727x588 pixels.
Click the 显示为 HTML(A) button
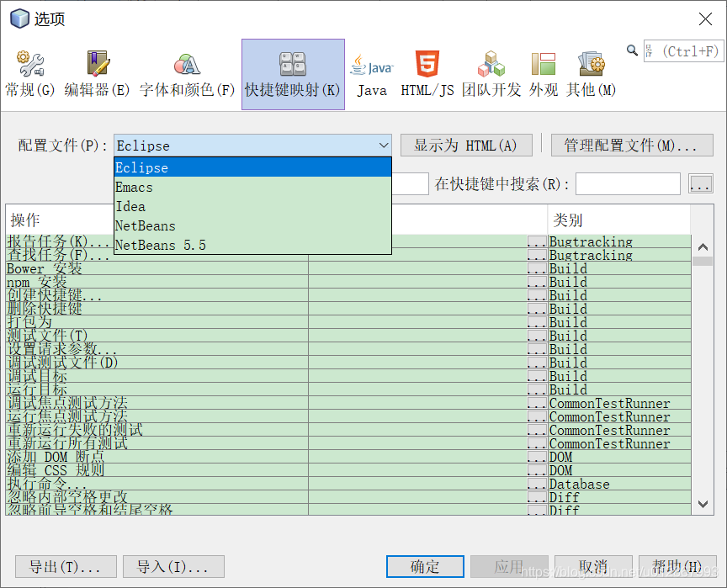coord(466,145)
